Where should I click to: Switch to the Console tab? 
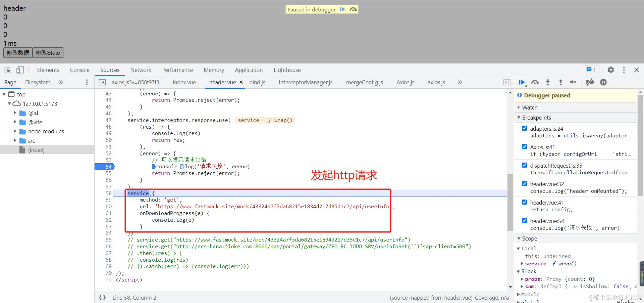click(x=79, y=70)
